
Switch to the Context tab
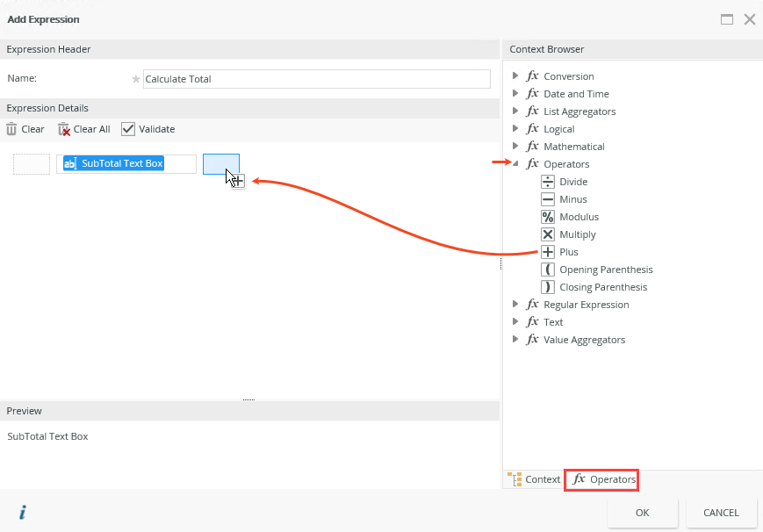(534, 479)
